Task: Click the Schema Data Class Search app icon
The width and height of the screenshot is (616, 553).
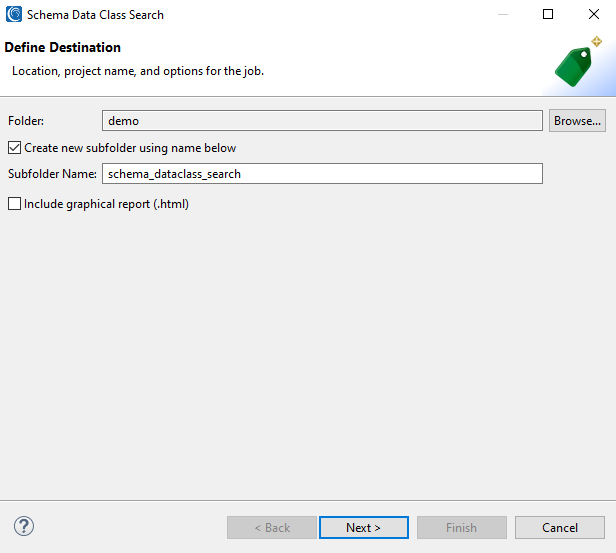Action: 14,14
